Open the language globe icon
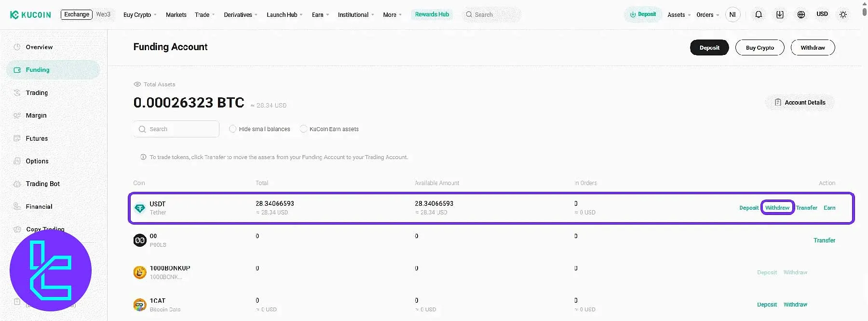Screen dimensions: 868x321 coord(801,14)
